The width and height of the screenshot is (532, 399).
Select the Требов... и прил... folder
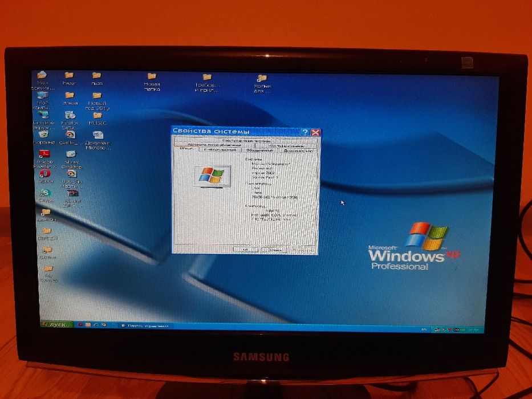207,83
